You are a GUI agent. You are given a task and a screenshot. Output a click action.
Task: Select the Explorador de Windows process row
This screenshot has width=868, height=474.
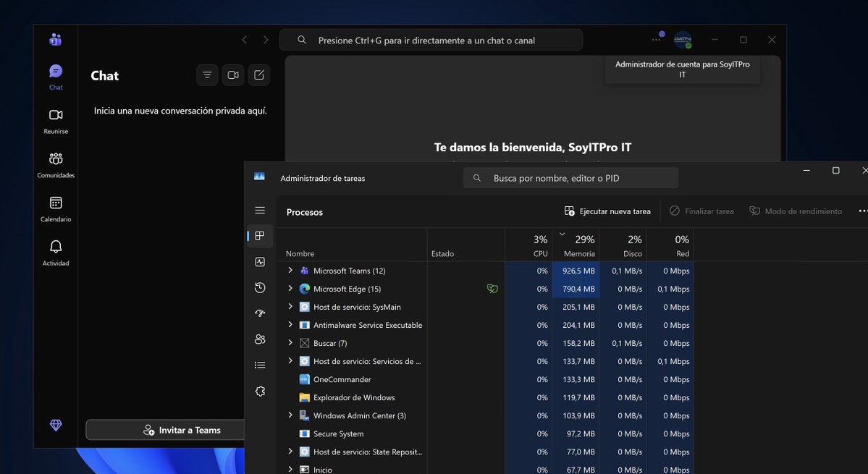pos(484,398)
